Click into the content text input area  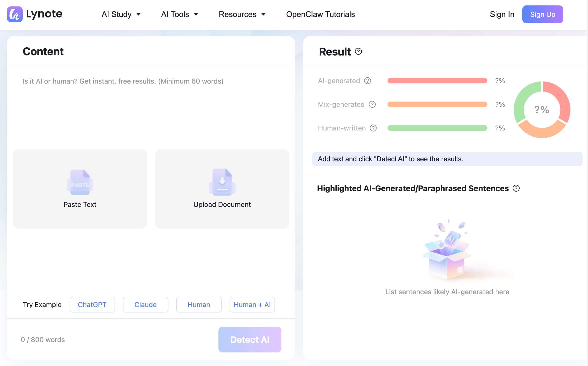(x=151, y=109)
